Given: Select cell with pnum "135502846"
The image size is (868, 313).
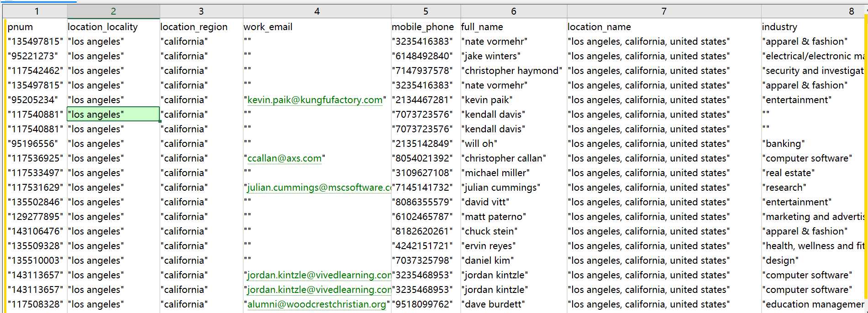Looking at the screenshot, I should pyautogui.click(x=37, y=202).
